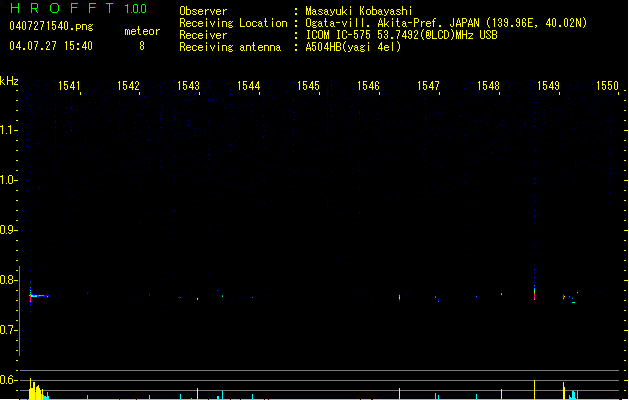Click the 'Receiver' field label
This screenshot has height=400, width=629.
pos(203,35)
